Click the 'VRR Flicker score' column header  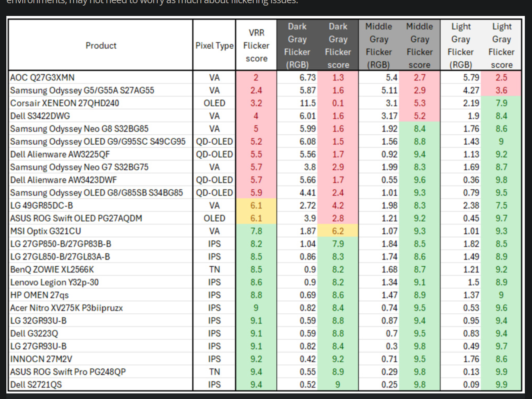(x=256, y=45)
